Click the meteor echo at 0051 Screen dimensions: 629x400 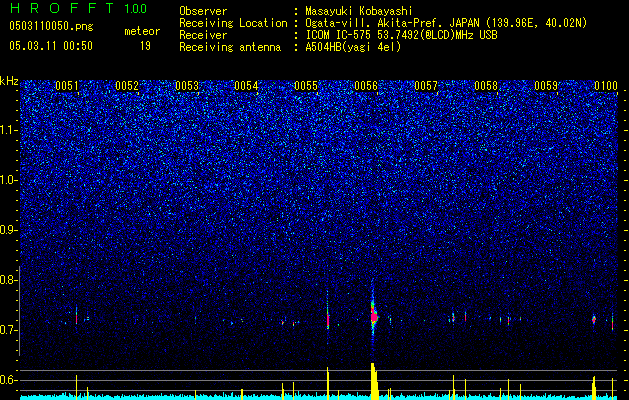pyautogui.click(x=76, y=318)
